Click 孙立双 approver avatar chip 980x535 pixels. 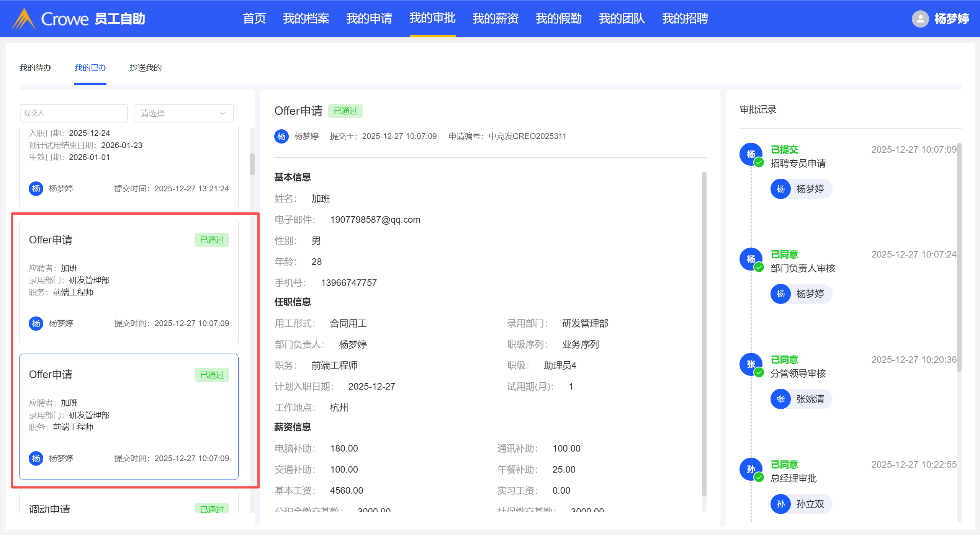[801, 504]
